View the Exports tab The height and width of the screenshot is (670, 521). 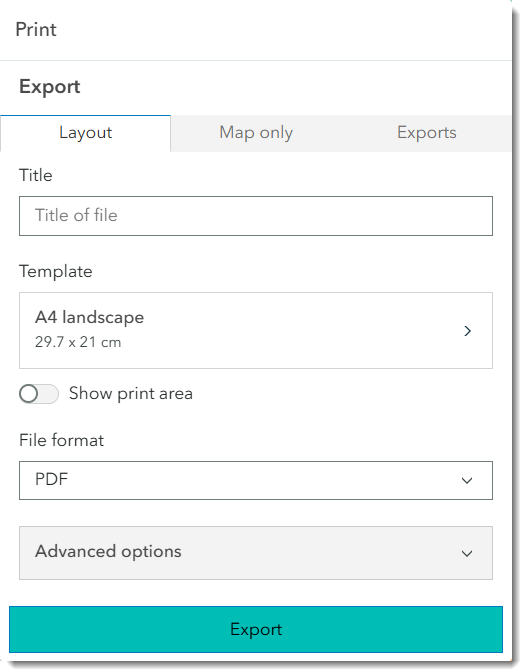click(426, 133)
